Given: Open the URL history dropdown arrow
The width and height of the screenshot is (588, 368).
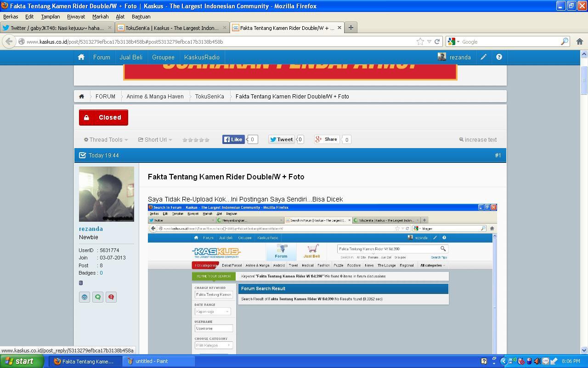Looking at the screenshot, I should pyautogui.click(x=429, y=41).
